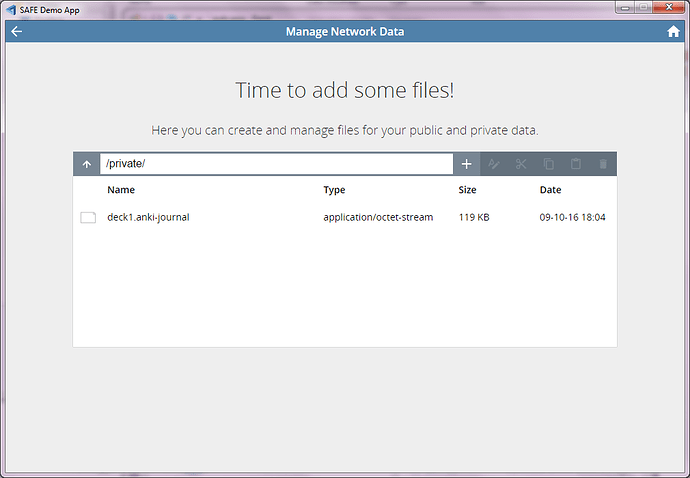Image resolution: width=690 pixels, height=478 pixels.
Task: Tick the checkbox beside deck1.anki-journal
Action: 88,217
